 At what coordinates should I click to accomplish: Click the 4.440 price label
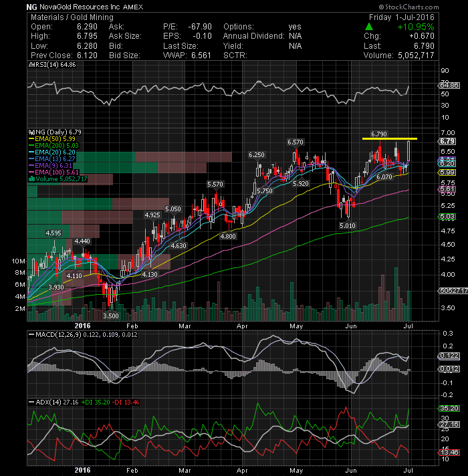coord(82,241)
